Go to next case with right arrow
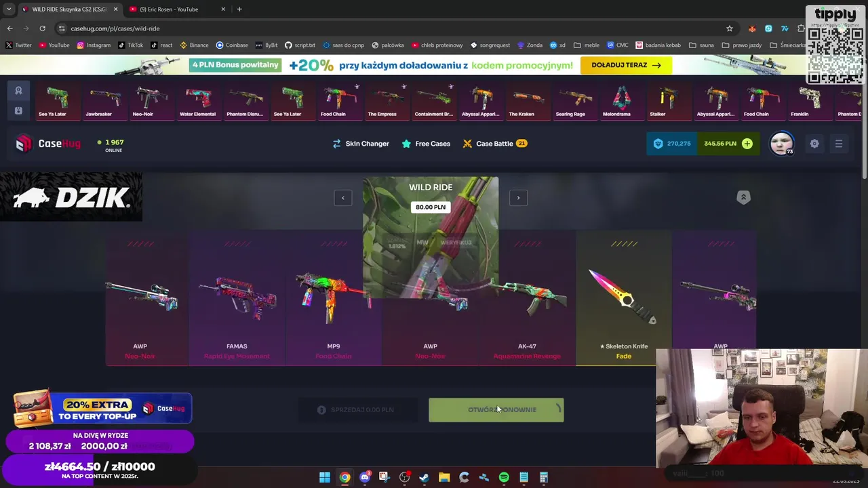This screenshot has height=488, width=868. point(518,198)
